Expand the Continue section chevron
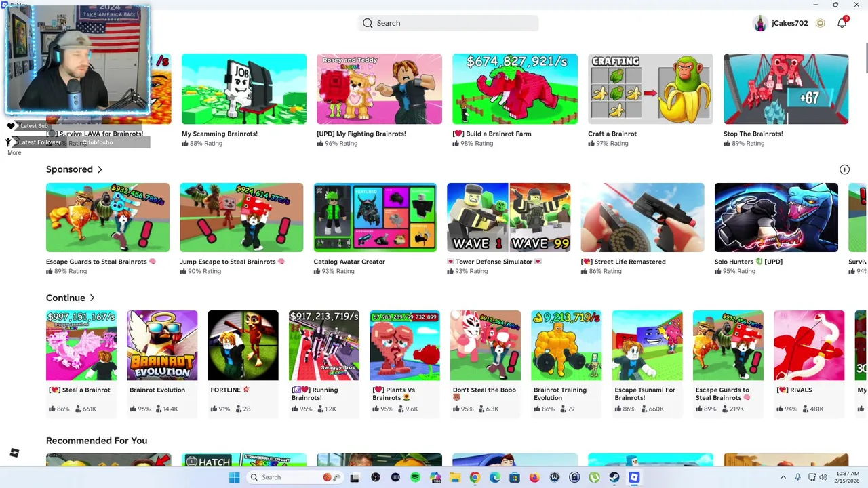The image size is (868, 488). (x=92, y=298)
